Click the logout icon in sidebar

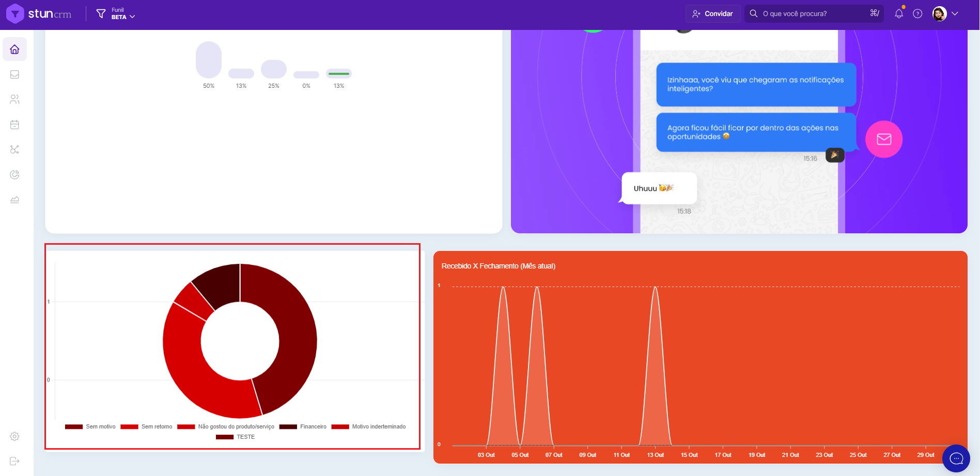14,461
